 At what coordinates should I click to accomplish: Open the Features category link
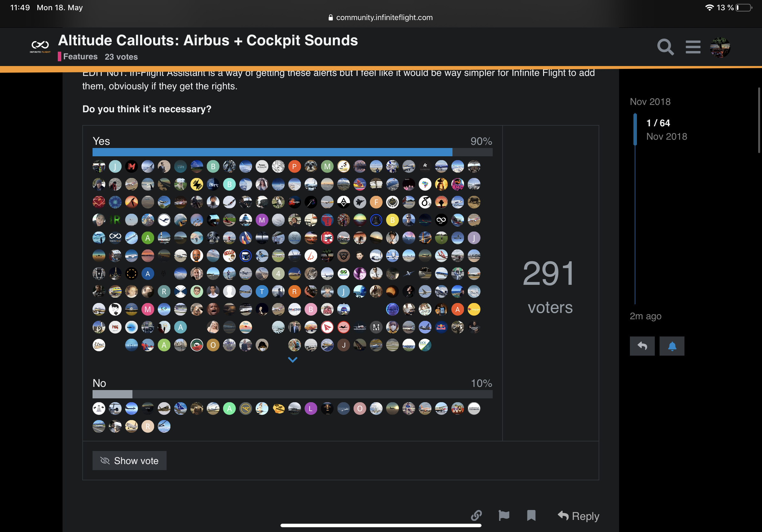[x=80, y=56]
